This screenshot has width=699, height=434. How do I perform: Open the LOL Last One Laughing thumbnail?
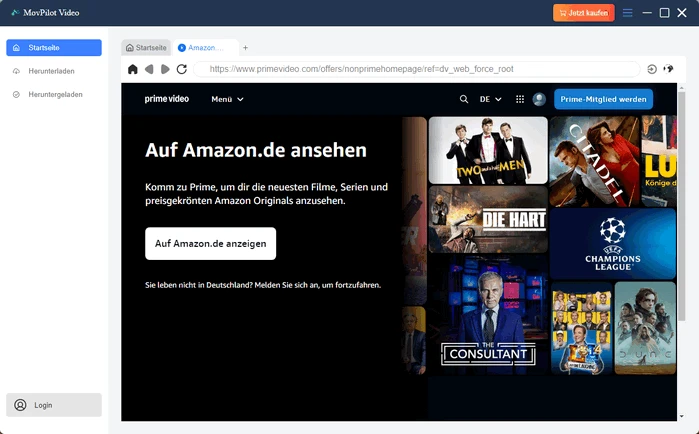click(x=582, y=328)
